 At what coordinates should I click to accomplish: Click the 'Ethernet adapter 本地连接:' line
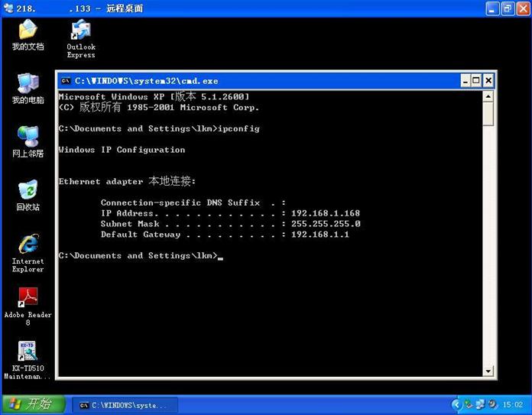tap(127, 181)
